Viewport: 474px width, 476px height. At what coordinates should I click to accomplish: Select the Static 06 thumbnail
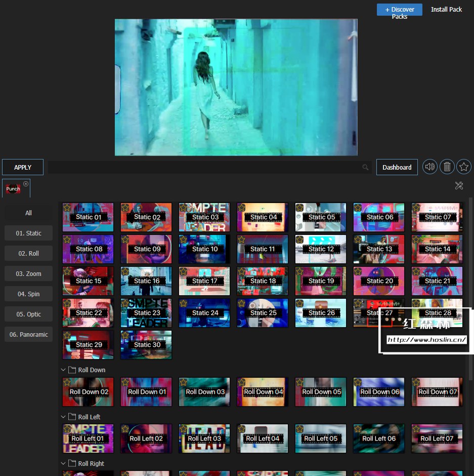(379, 217)
